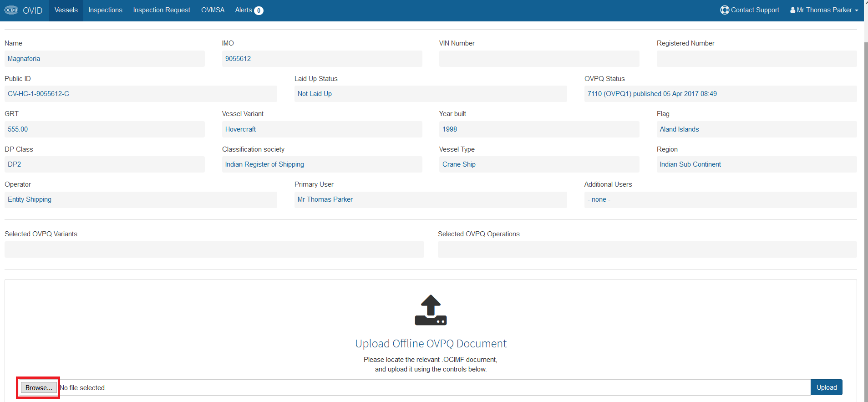Click the empty Registered Number field
The height and width of the screenshot is (402, 868).
pos(756,59)
